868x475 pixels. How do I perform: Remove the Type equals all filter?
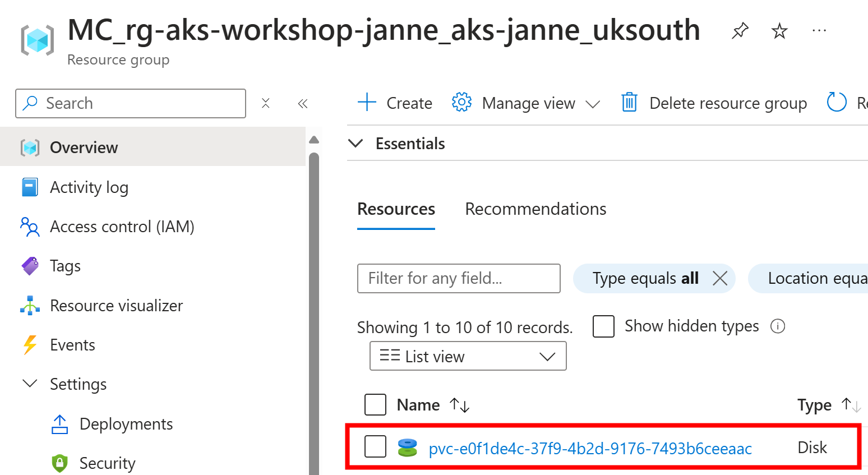click(720, 278)
